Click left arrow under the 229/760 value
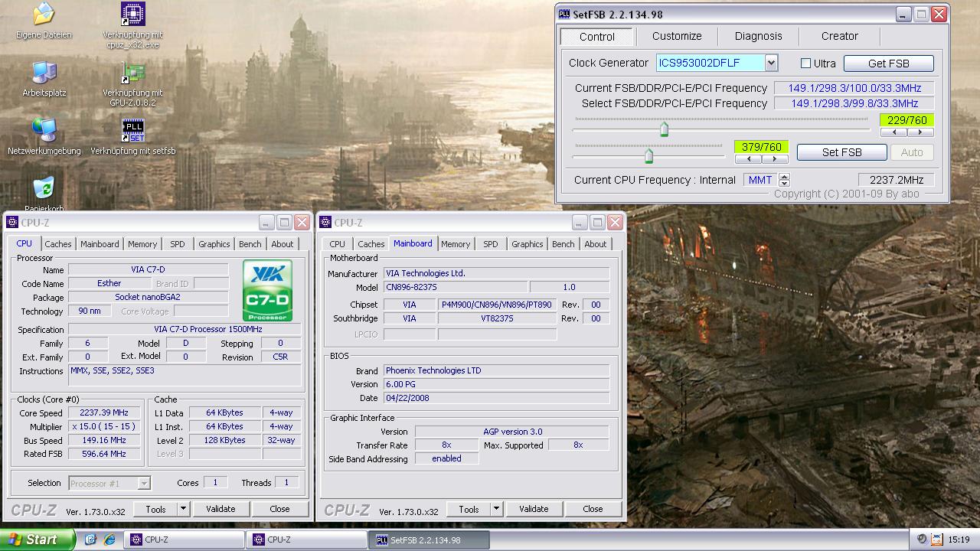Image resolution: width=980 pixels, height=551 pixels. [x=893, y=132]
